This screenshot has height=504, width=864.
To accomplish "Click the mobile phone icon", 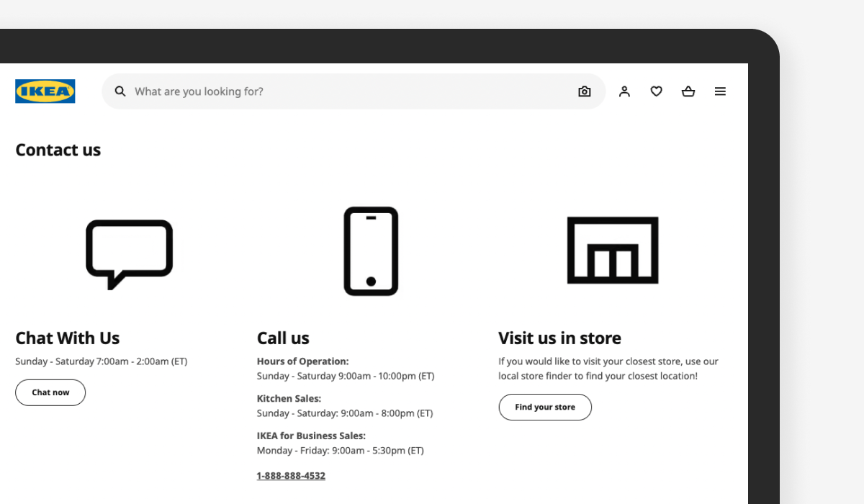I will (x=371, y=251).
